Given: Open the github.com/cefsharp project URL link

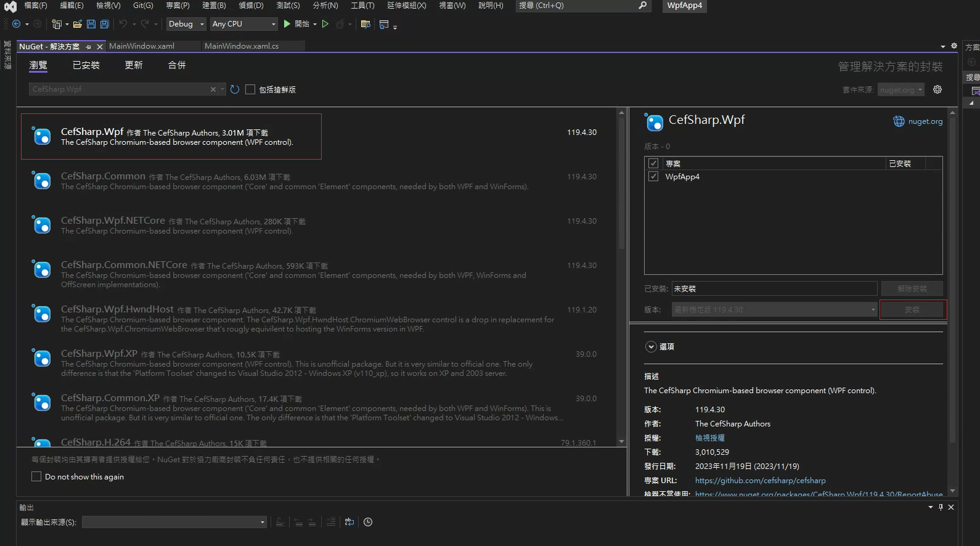Looking at the screenshot, I should (761, 481).
